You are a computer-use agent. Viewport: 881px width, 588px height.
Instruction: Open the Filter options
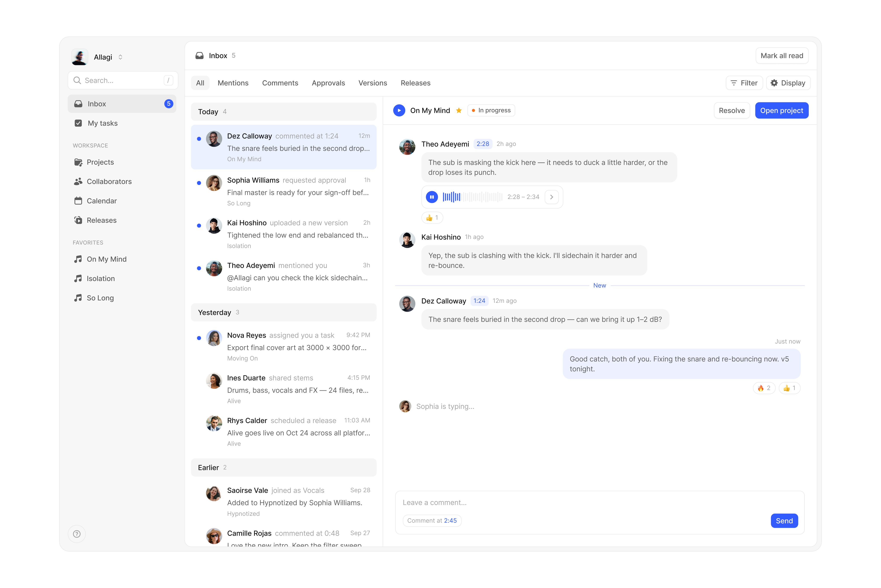tap(744, 83)
